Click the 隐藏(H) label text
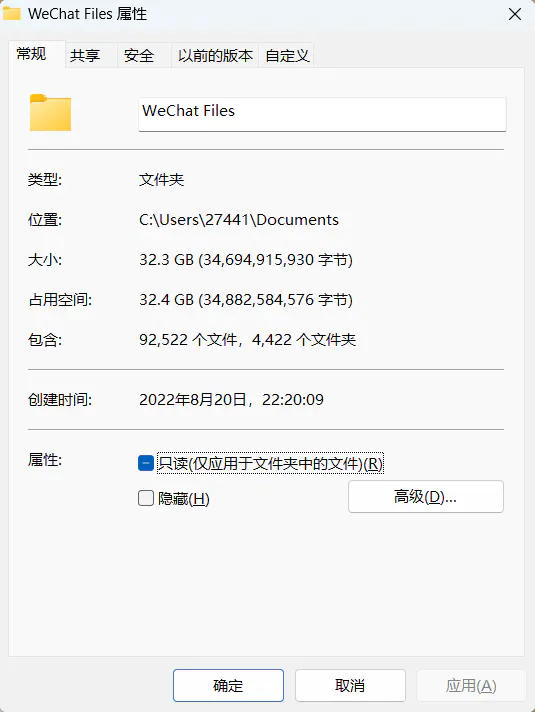The image size is (535, 712). coord(183,499)
